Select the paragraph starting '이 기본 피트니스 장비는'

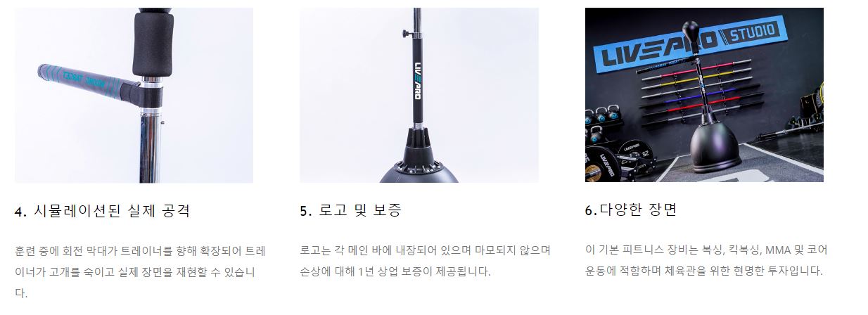tap(706, 260)
